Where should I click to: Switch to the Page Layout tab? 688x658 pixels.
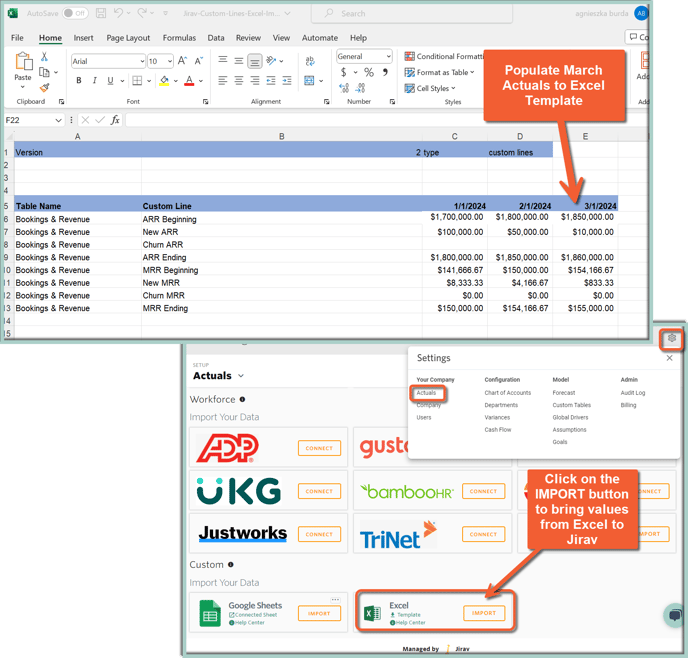pos(128,38)
